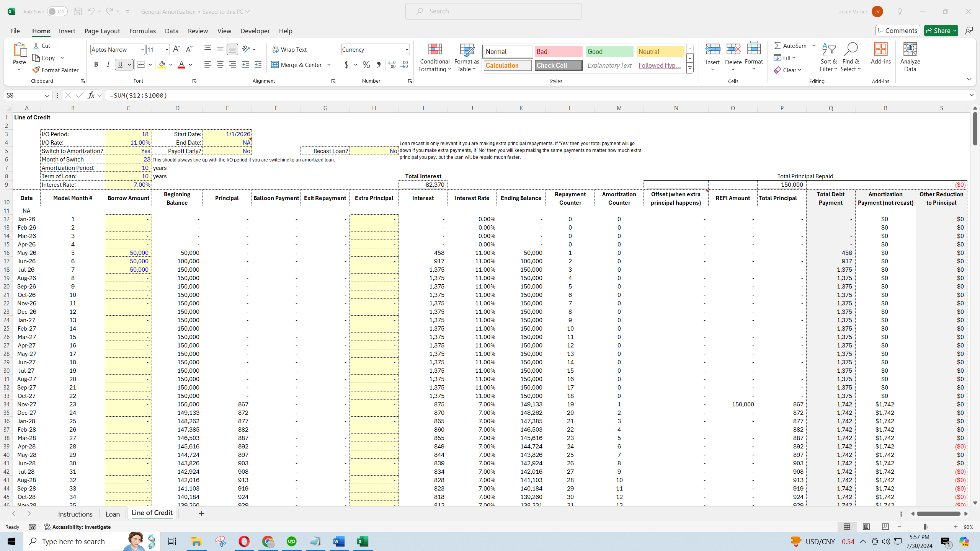The width and height of the screenshot is (980, 551).
Task: Center text horizontally icon
Action: (x=220, y=65)
